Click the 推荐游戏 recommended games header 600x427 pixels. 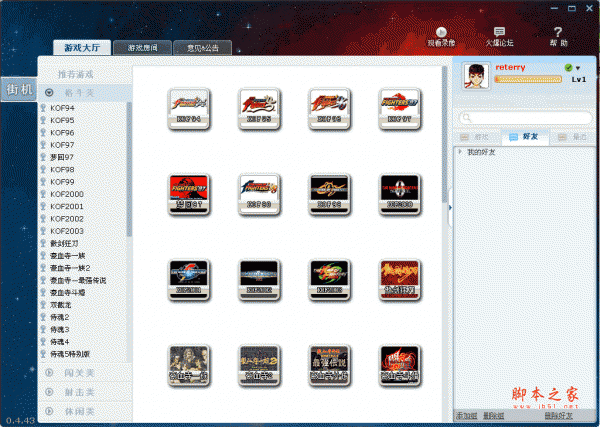click(x=75, y=74)
